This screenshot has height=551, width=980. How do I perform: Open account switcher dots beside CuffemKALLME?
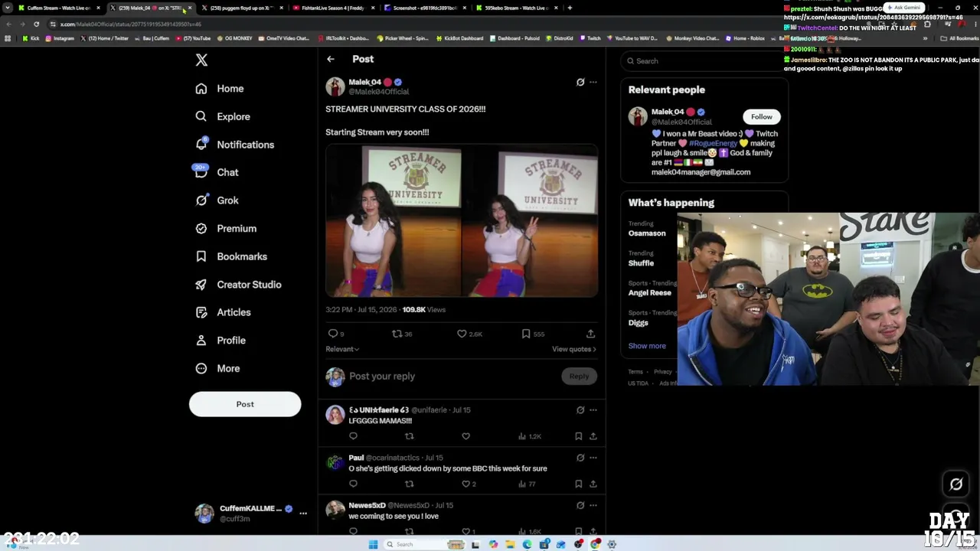click(x=303, y=514)
